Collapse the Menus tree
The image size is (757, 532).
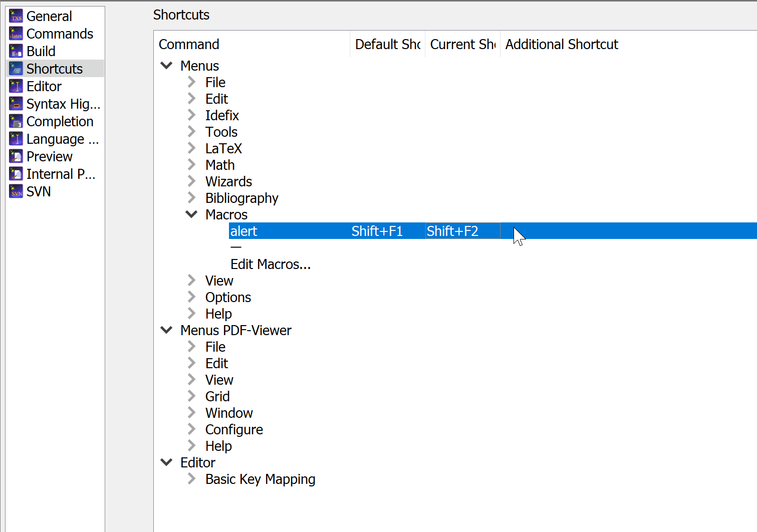pyautogui.click(x=166, y=65)
